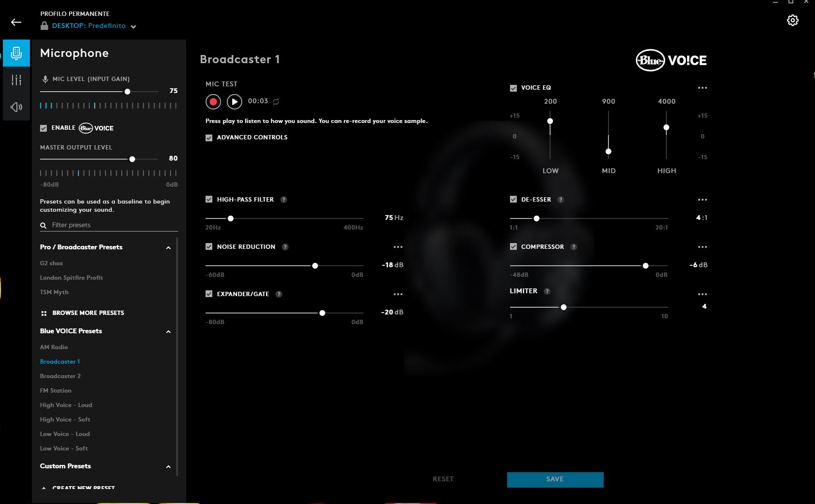Open Noise Reduction more options dots
Image resolution: width=815 pixels, height=504 pixels.
click(398, 247)
